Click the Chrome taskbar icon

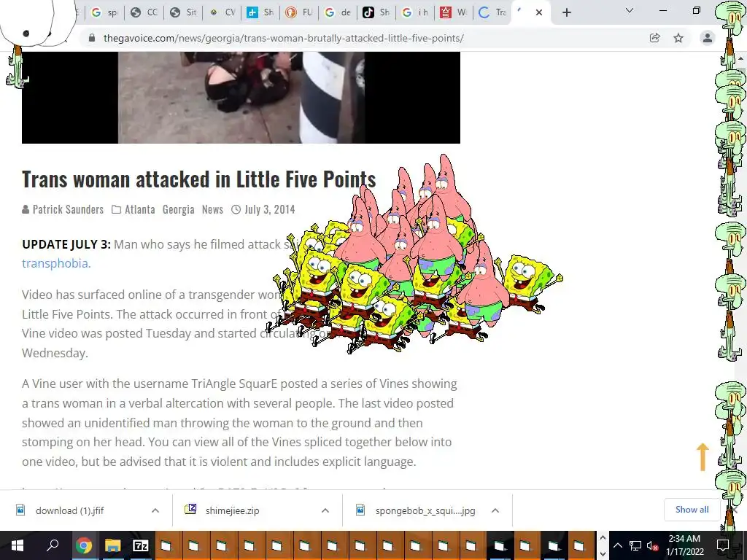84,545
